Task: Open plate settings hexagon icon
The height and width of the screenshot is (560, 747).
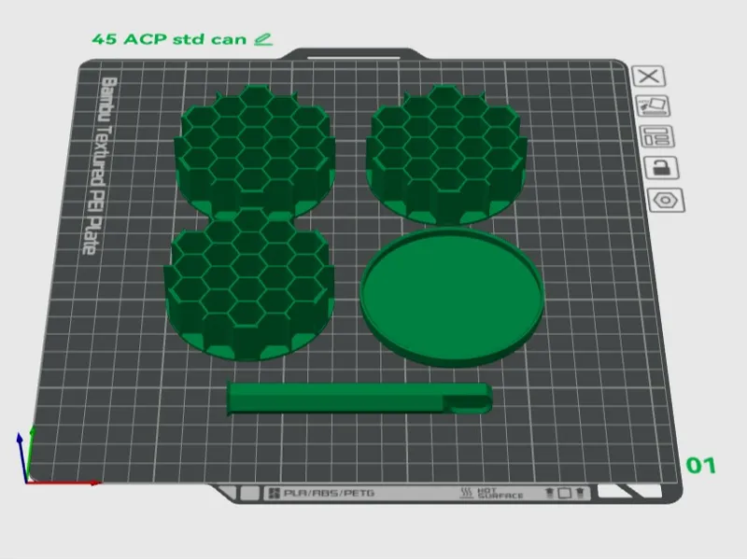Action: tap(666, 200)
